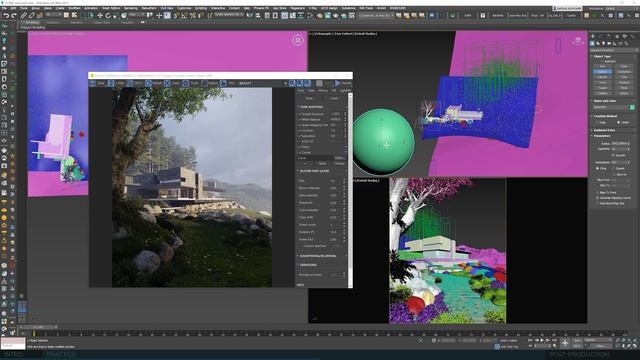Screen dimensions: 640x360
Task: Click the Sphere primitive button
Action: pos(602,71)
